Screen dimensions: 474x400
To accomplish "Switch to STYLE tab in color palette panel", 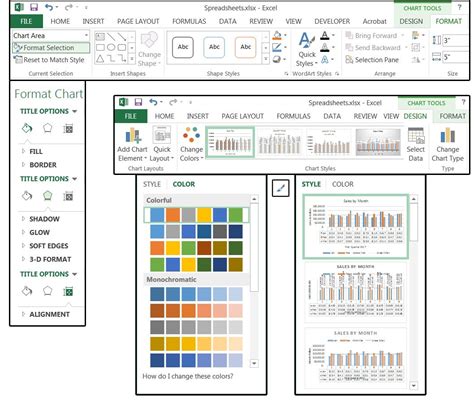I will click(x=152, y=184).
